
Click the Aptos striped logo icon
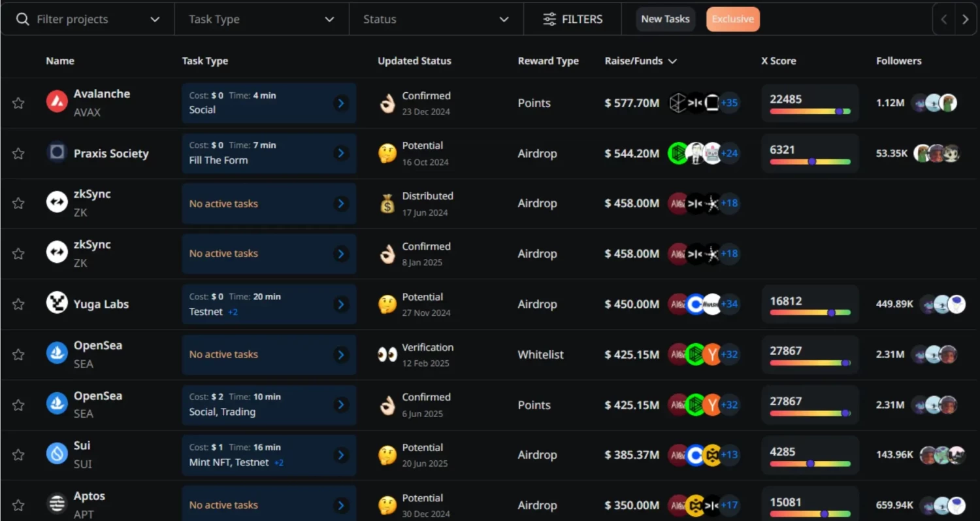[x=57, y=504]
